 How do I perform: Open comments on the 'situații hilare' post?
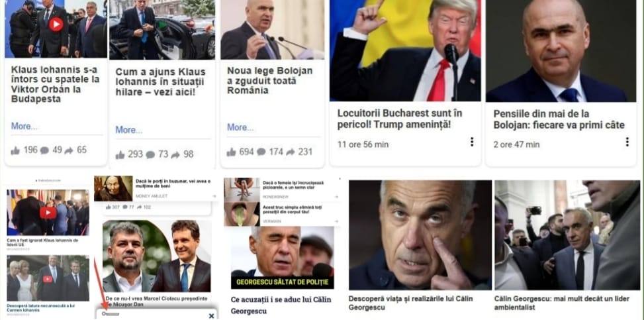tap(151, 155)
